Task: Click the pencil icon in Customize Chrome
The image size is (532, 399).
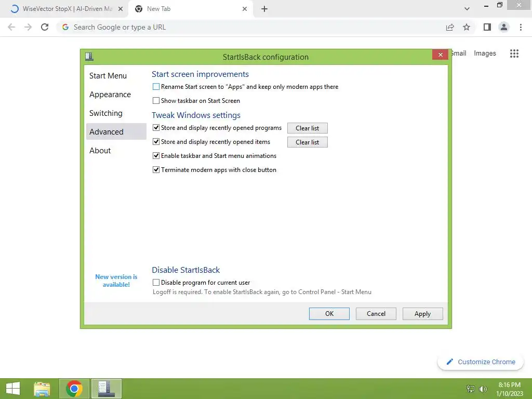Action: (x=450, y=362)
